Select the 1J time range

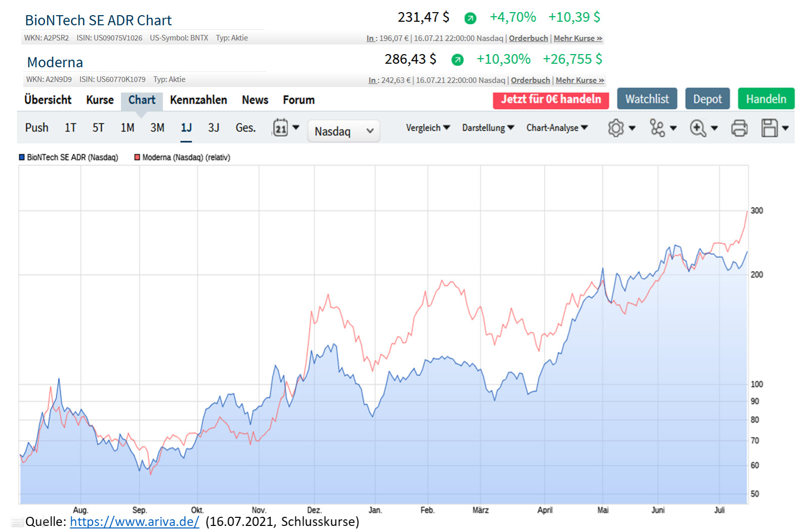pos(186,127)
